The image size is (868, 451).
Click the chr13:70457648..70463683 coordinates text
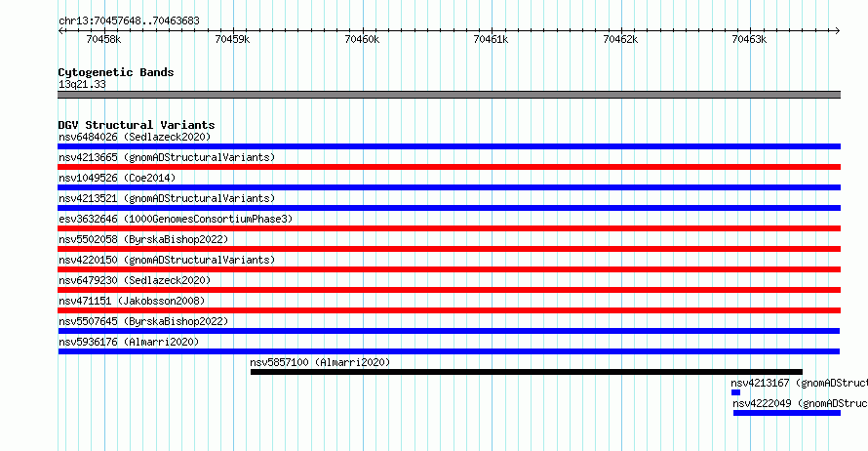point(129,21)
